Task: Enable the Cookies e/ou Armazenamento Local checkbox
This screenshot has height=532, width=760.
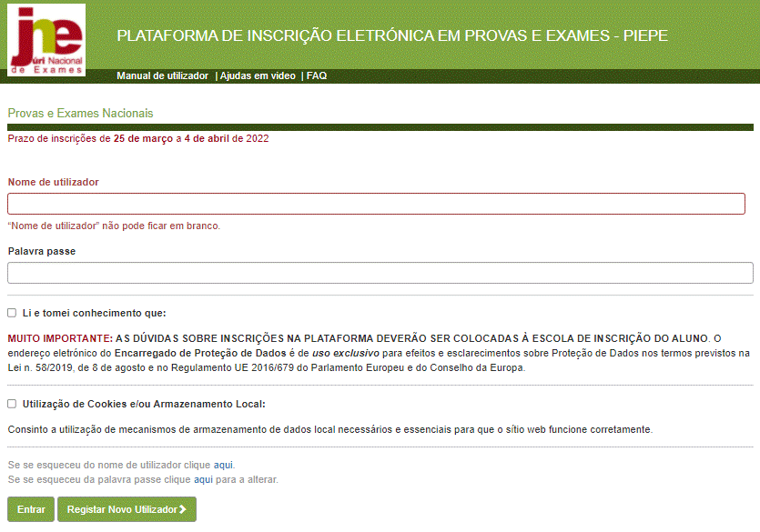Action: point(12,404)
